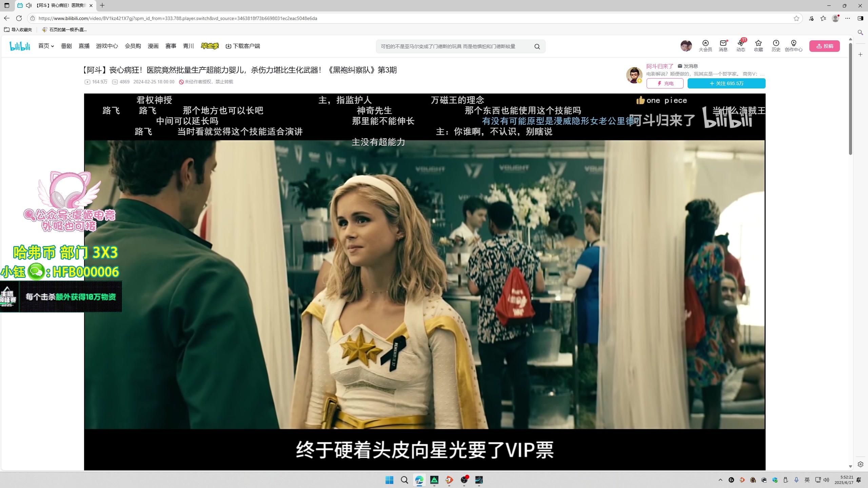The image size is (868, 488).
Task: Click the uploader's avatar thumbnail
Action: (634, 75)
